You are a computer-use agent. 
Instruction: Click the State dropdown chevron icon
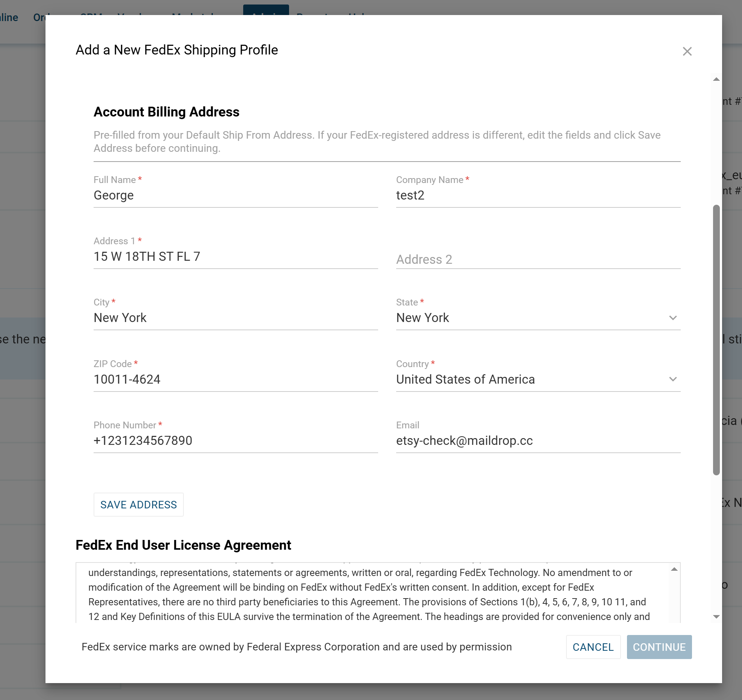pos(673,318)
